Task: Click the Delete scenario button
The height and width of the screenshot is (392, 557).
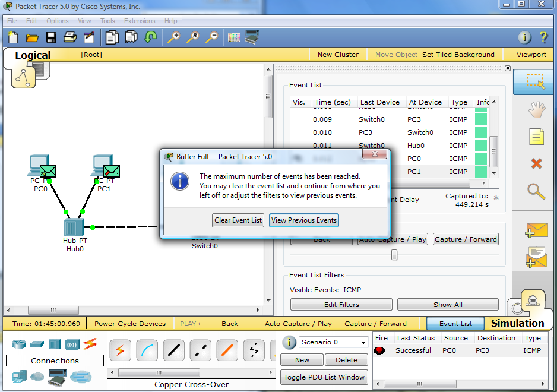Action: [346, 360]
